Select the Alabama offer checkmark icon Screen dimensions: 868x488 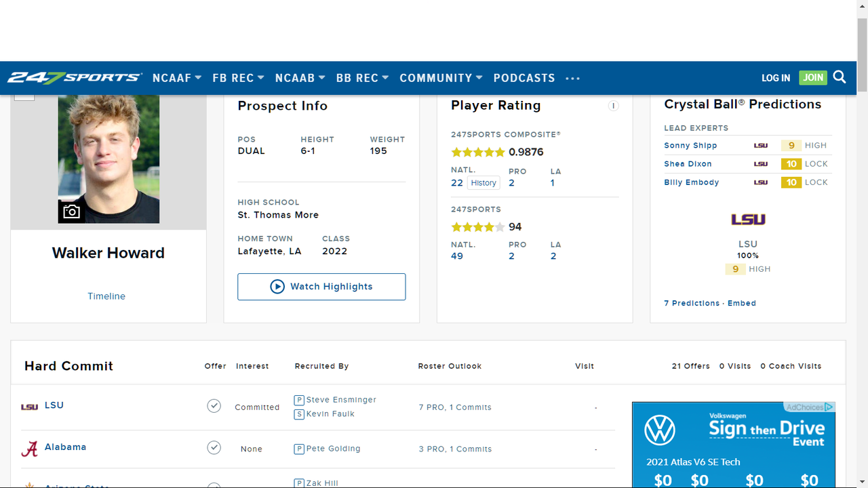(x=214, y=447)
